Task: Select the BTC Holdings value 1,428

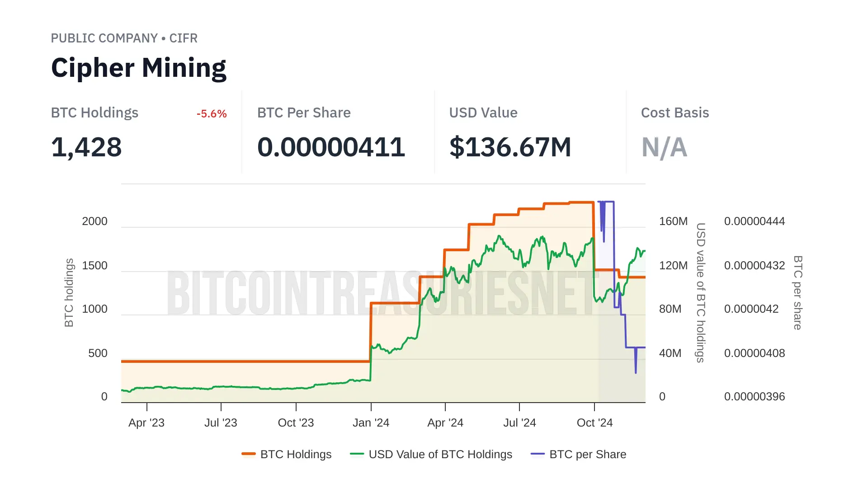Action: coord(86,147)
